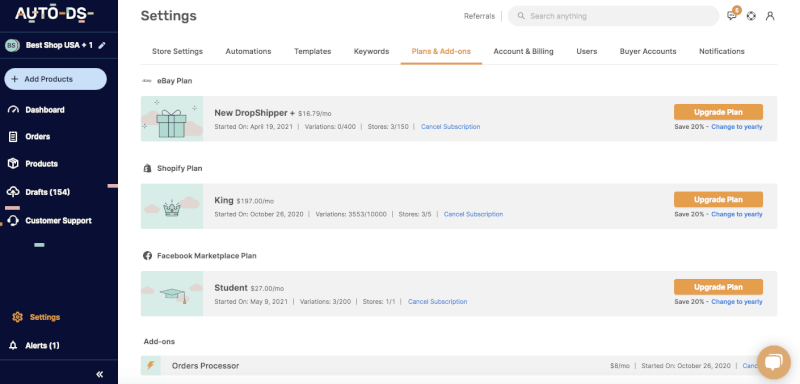
Task: Collapse the sidebar with the double chevron
Action: point(100,374)
